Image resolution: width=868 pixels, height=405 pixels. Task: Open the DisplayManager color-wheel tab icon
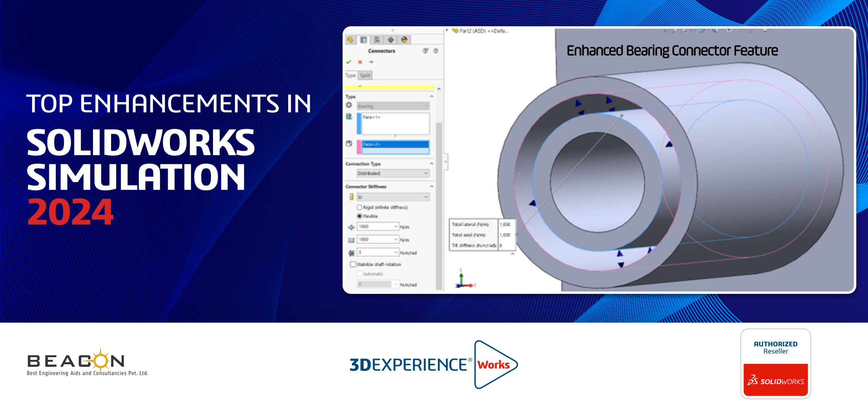(404, 40)
